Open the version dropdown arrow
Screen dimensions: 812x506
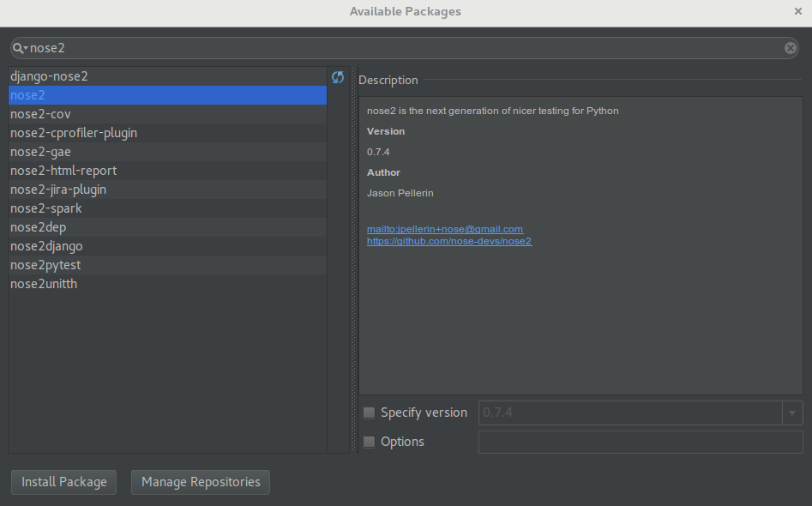(x=792, y=413)
